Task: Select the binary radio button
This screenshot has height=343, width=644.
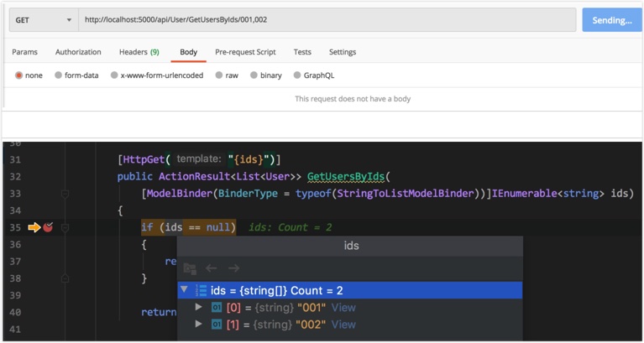Action: pyautogui.click(x=254, y=75)
